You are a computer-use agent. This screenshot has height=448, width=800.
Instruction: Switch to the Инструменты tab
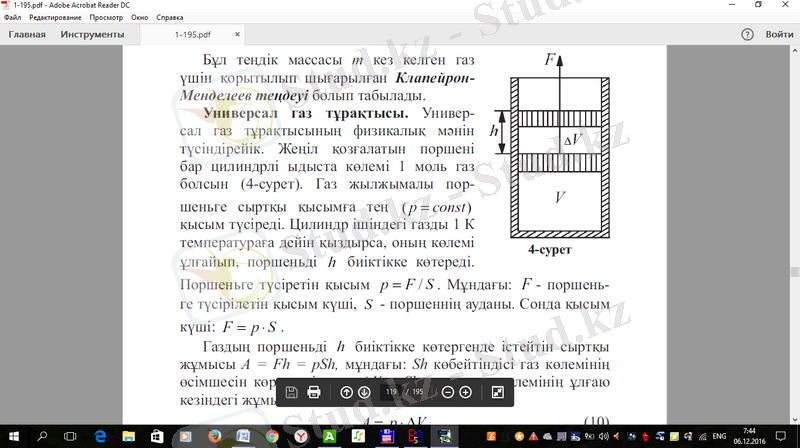tap(92, 35)
